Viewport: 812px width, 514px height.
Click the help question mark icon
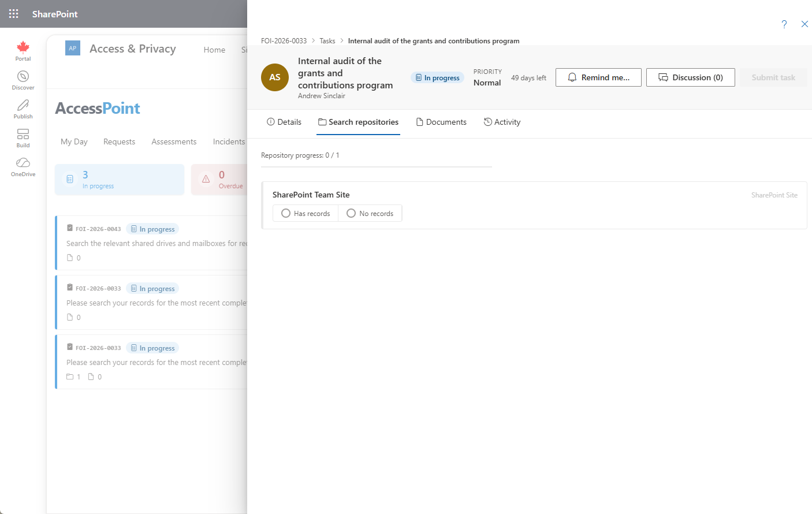tap(784, 24)
